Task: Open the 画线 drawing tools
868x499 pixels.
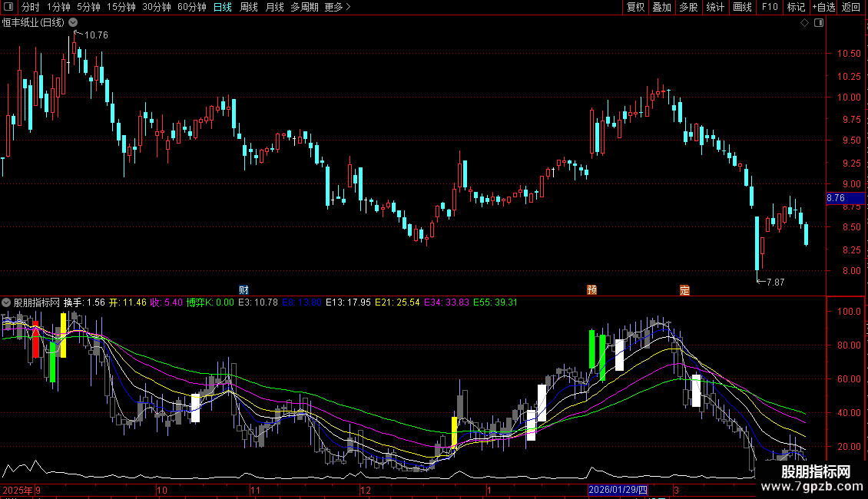Action: [x=742, y=7]
